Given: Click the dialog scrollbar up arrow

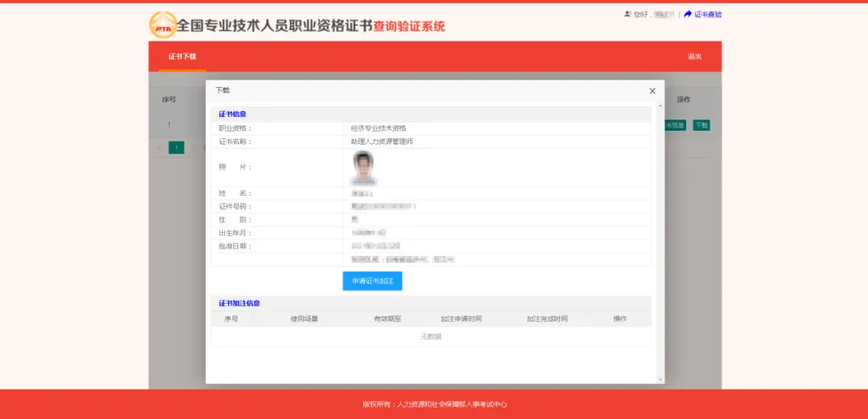Looking at the screenshot, I should coord(661,105).
